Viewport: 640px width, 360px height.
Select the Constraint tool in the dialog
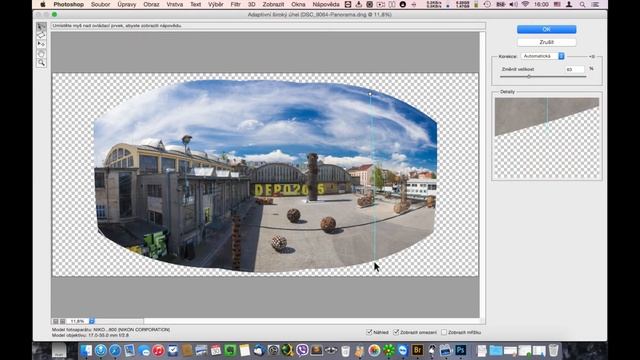(41, 27)
